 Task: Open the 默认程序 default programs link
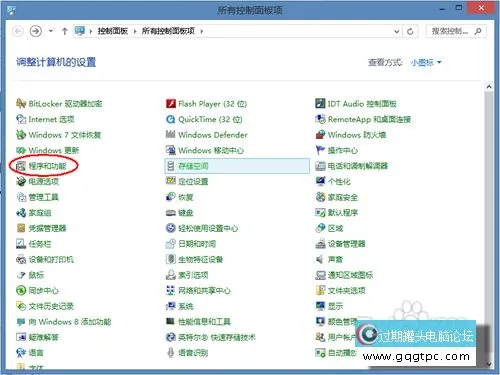pyautogui.click(x=343, y=212)
